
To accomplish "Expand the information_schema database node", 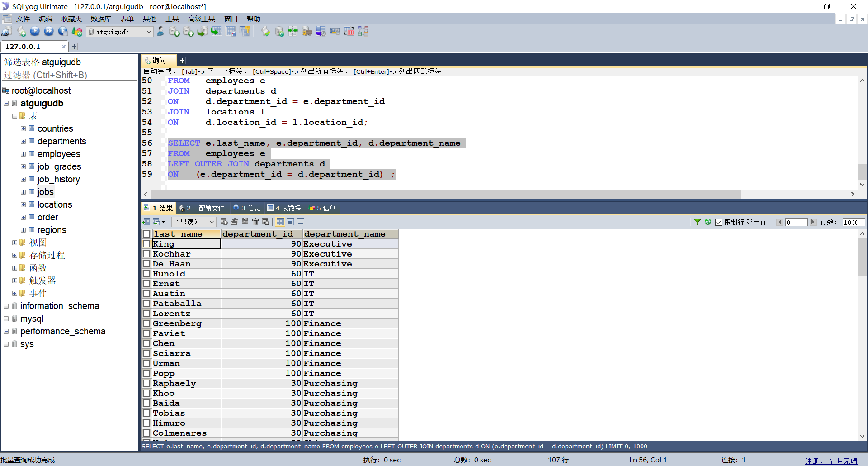I will point(6,306).
